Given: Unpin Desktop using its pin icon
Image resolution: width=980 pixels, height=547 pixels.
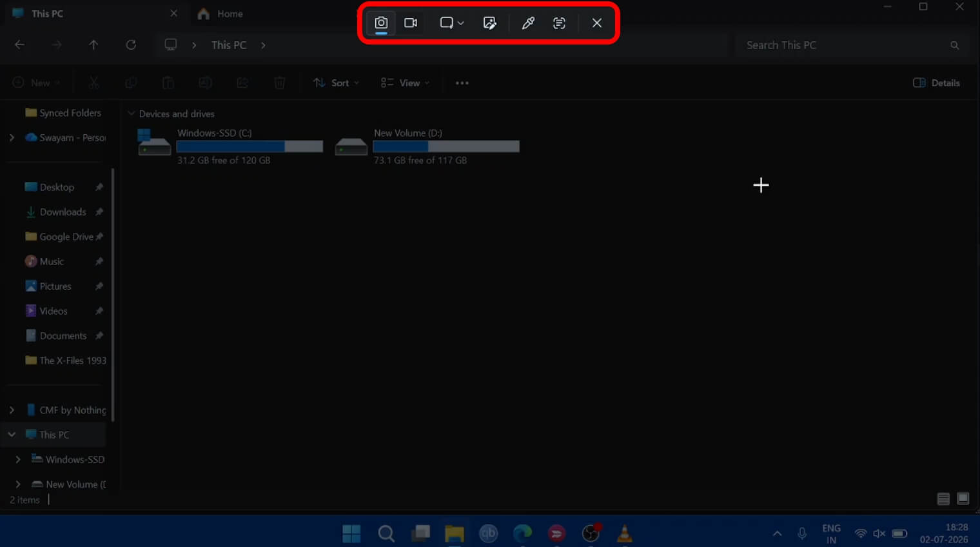Looking at the screenshot, I should pyautogui.click(x=99, y=187).
